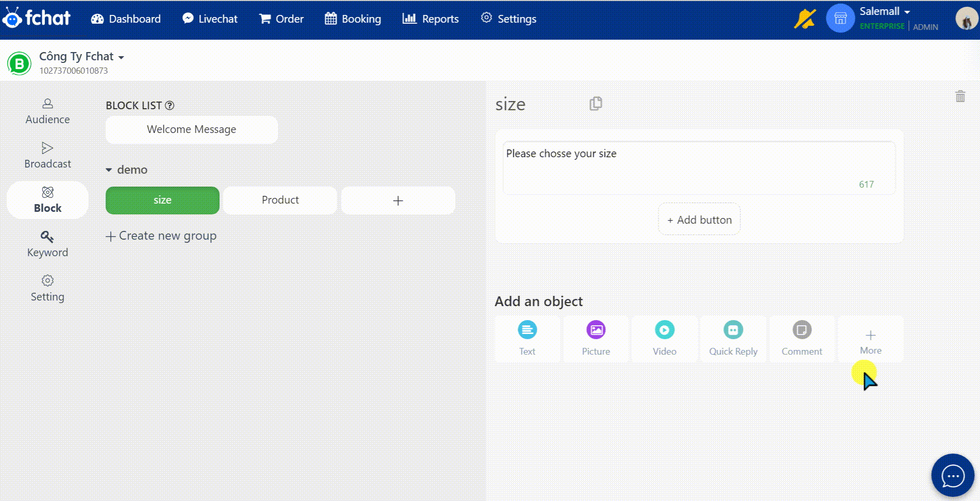Open the Booking section
This screenshot has width=980, height=501.
pos(353,19)
